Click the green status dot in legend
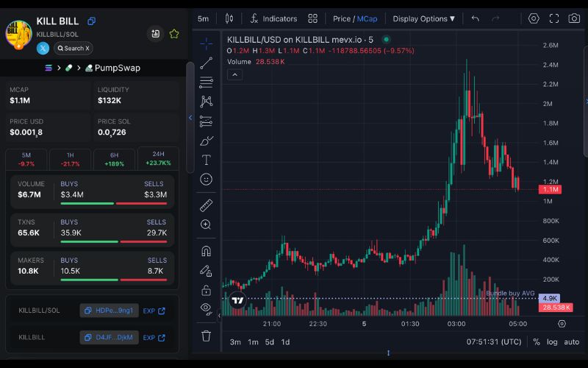The image size is (588, 368). [386, 39]
